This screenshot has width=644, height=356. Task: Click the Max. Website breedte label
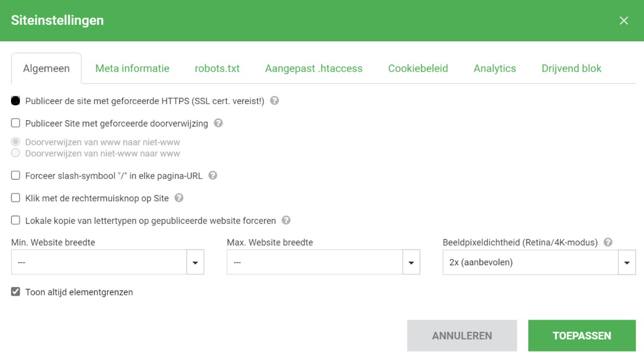click(270, 242)
